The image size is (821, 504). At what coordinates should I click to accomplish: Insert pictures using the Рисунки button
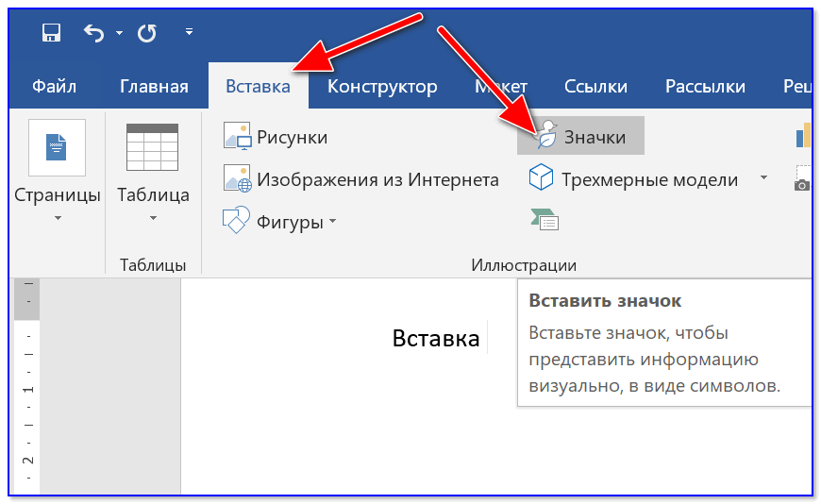click(x=276, y=137)
